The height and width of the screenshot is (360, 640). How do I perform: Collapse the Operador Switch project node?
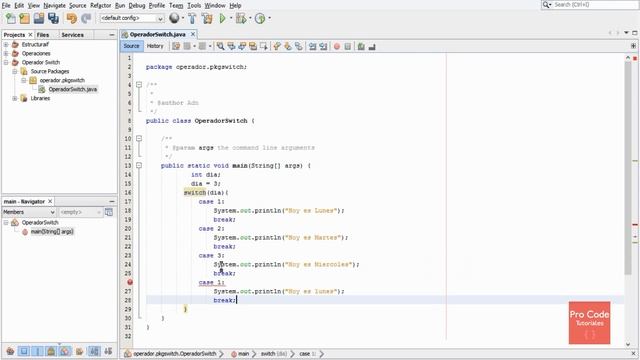[6, 62]
